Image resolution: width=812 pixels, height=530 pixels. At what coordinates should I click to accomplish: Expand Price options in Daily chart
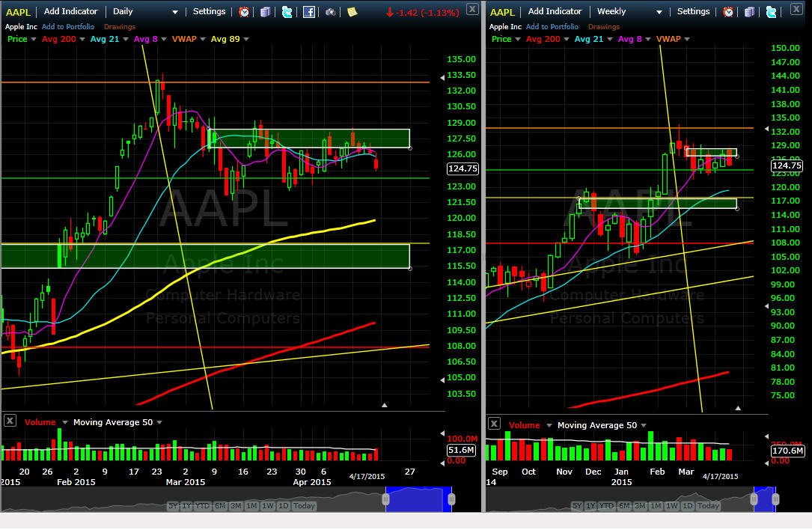coord(34,40)
